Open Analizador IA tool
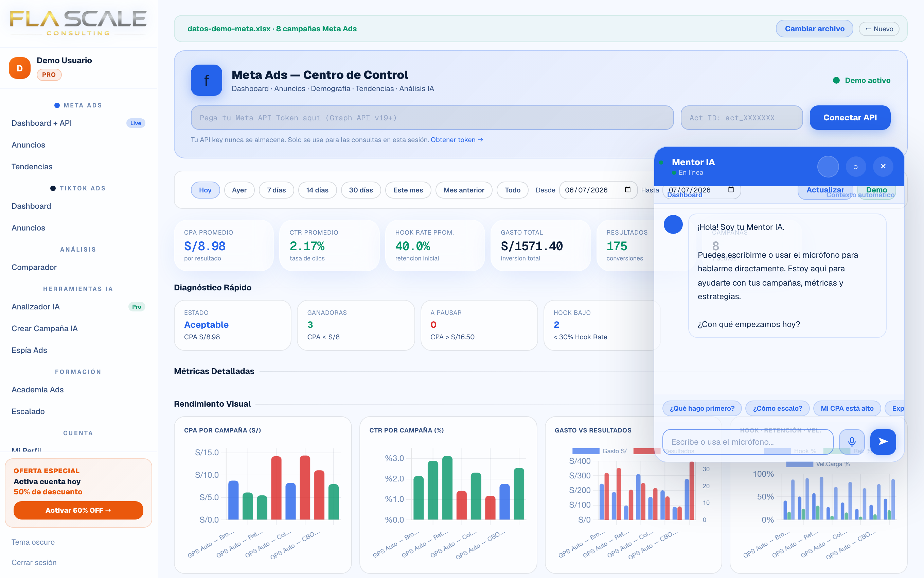 [78, 307]
